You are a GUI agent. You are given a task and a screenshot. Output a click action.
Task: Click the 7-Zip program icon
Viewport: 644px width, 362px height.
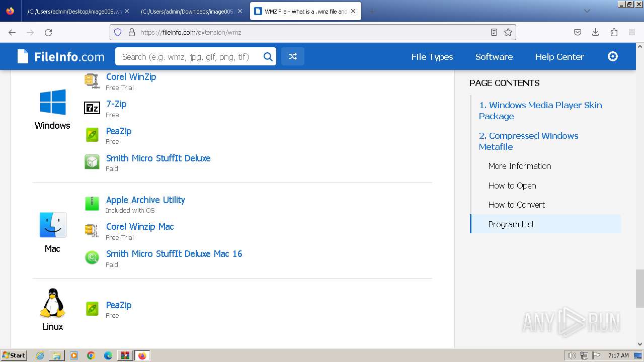click(x=92, y=108)
